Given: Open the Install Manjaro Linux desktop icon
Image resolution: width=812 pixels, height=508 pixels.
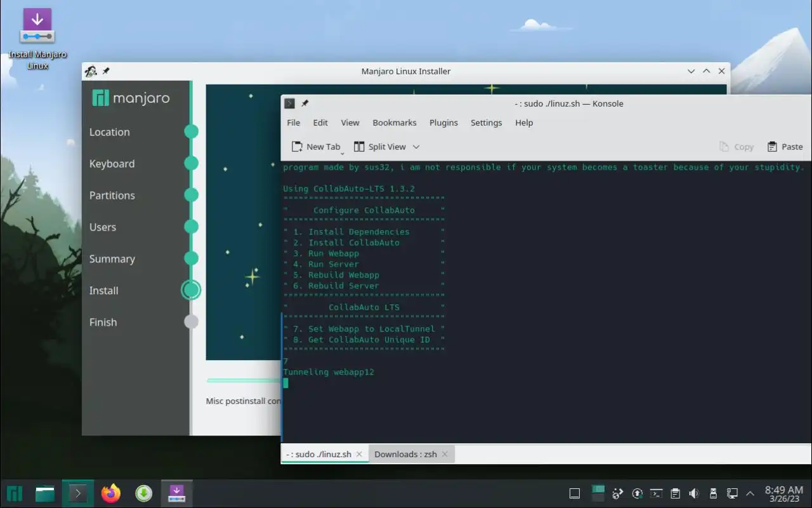Looking at the screenshot, I should pos(37,38).
